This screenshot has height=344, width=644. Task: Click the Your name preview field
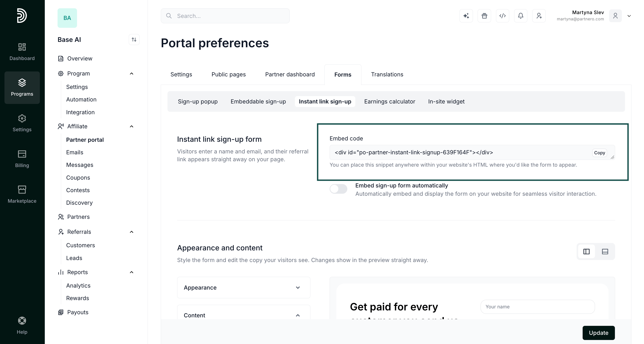coord(537,307)
